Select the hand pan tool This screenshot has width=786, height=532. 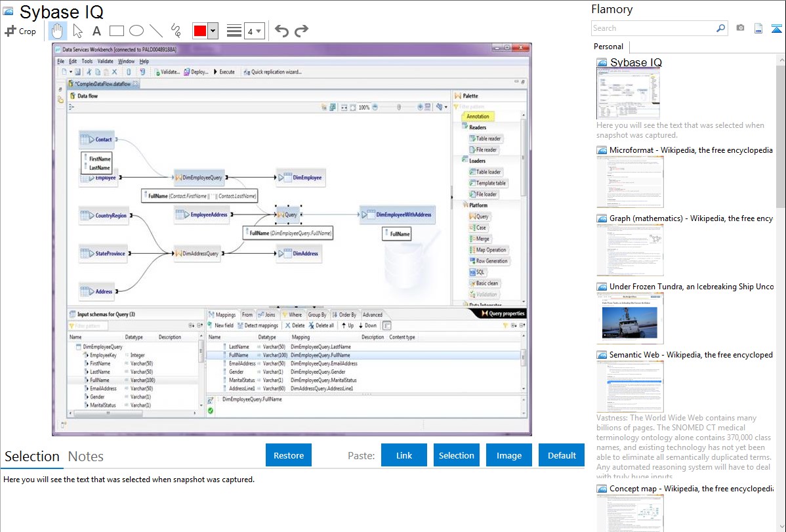point(57,31)
